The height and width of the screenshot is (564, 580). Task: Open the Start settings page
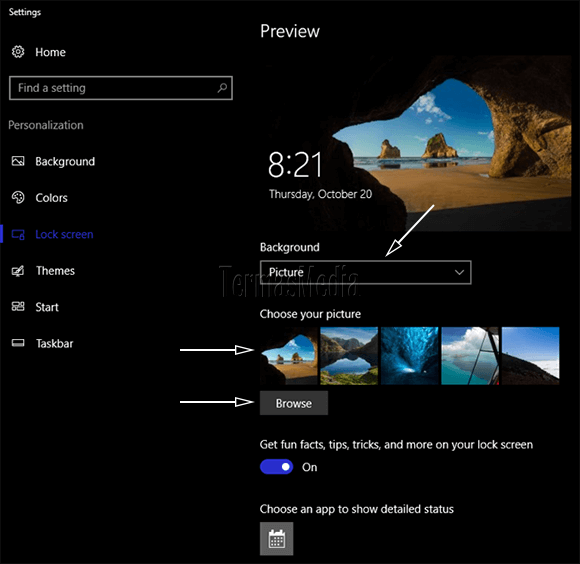(x=47, y=307)
